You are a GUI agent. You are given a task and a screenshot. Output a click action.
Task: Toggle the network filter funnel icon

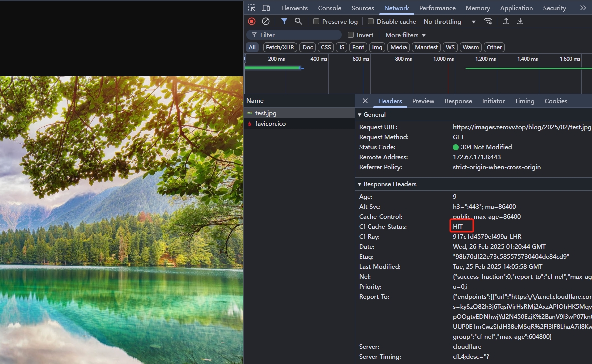(x=284, y=21)
